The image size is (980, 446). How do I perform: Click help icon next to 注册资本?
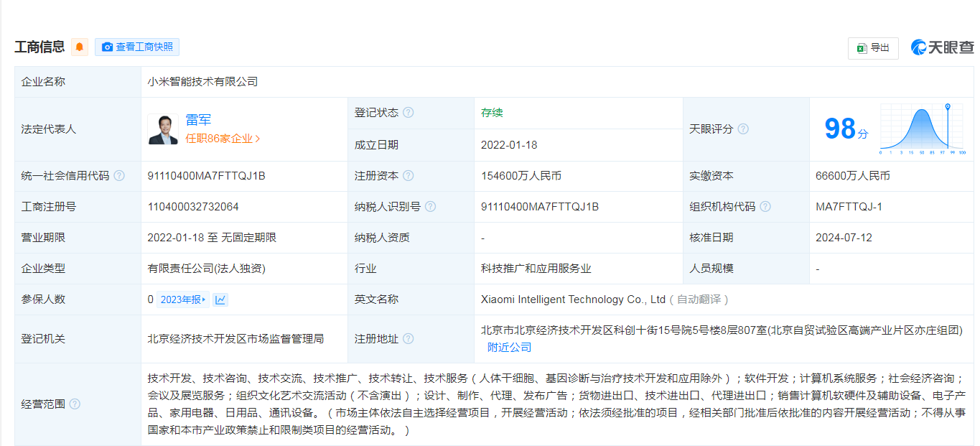point(408,176)
